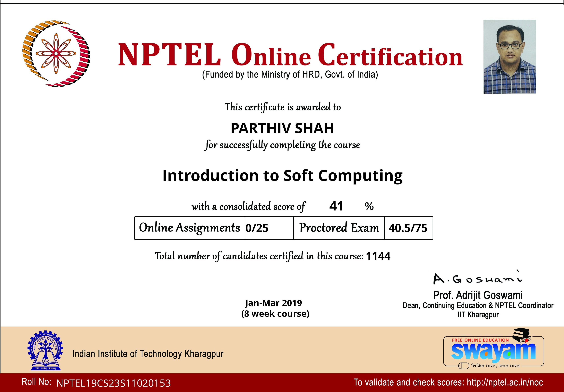Click the Proctored Exam table cell
The width and height of the screenshot is (564, 392).
pos(339,228)
